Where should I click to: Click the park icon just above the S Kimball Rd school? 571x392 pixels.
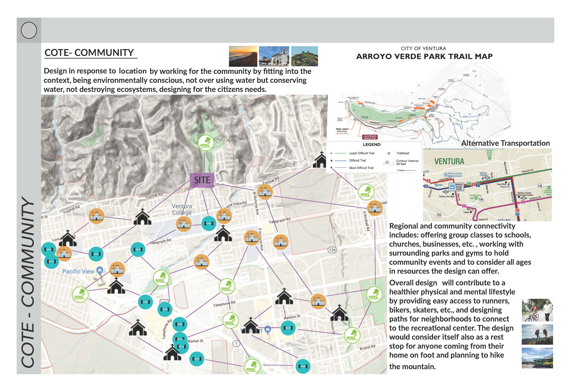point(366,192)
